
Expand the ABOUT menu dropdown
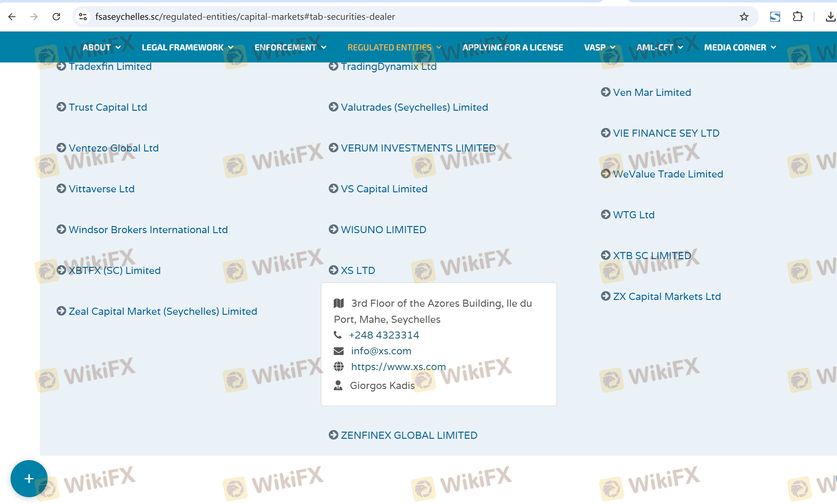pyautogui.click(x=101, y=48)
